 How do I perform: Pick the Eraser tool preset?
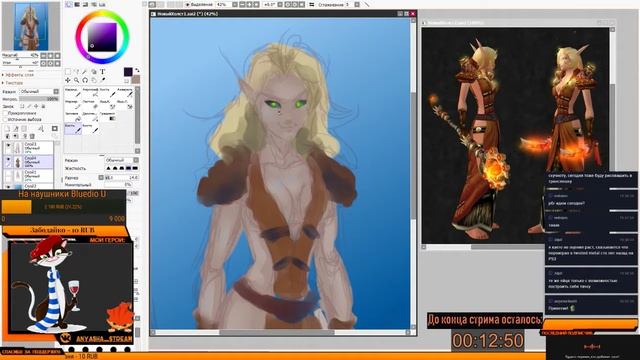(90, 104)
